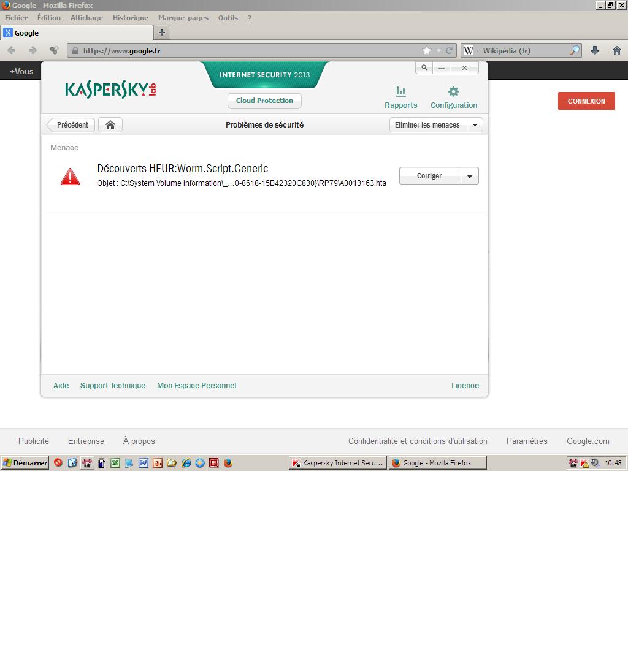Image resolution: width=628 pixels, height=672 pixels.
Task: Open Firefox downloads arrow icon
Action: (x=595, y=50)
